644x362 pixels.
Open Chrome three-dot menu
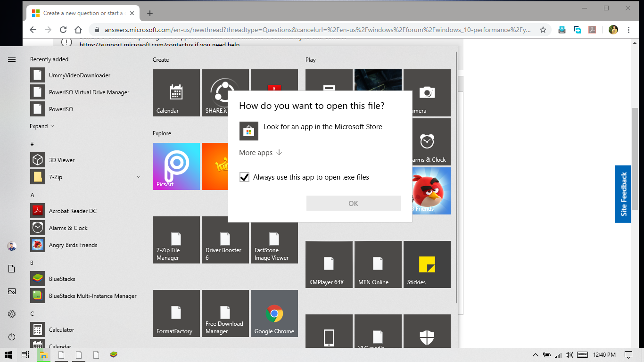pos(628,30)
